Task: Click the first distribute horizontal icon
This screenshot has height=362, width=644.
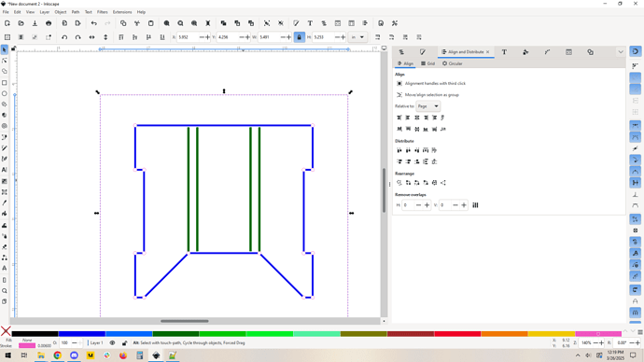Action: [399, 150]
